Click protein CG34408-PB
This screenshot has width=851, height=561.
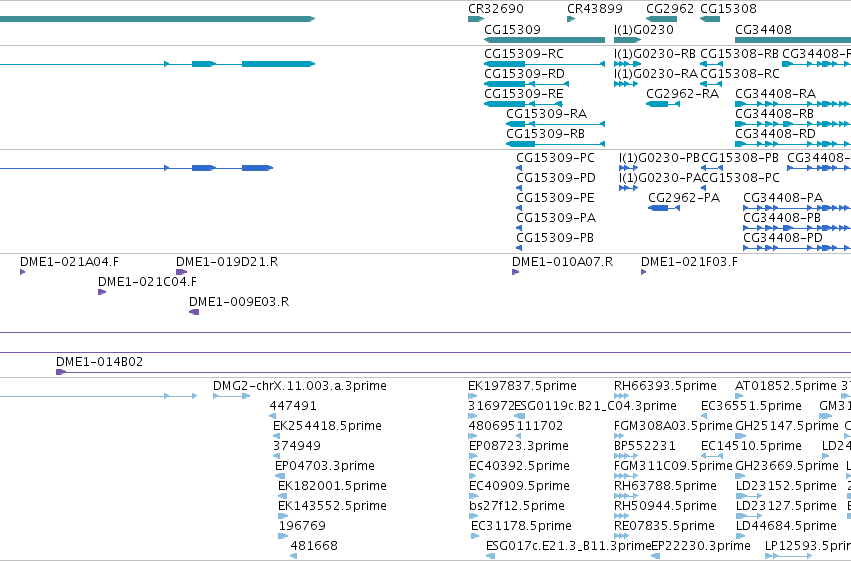[x=797, y=228]
